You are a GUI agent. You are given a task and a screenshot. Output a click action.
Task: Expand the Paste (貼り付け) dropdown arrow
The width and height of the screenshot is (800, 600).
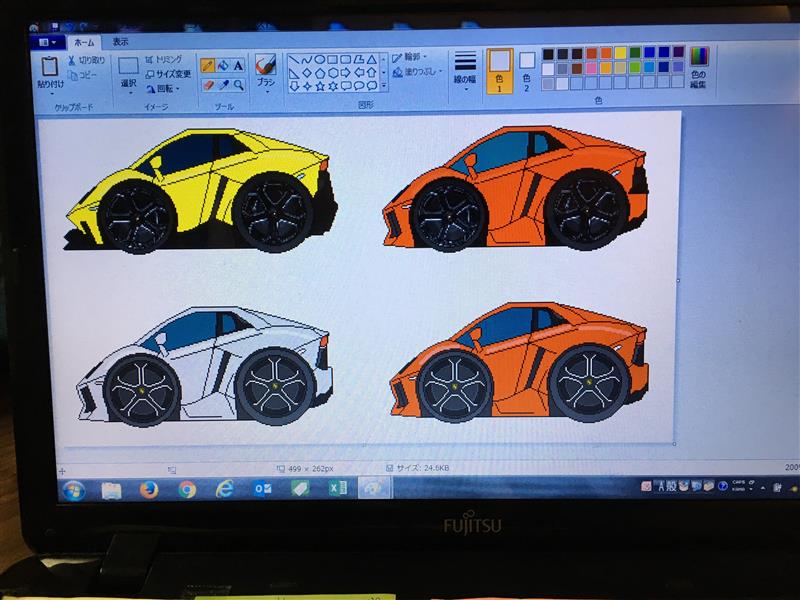51,94
